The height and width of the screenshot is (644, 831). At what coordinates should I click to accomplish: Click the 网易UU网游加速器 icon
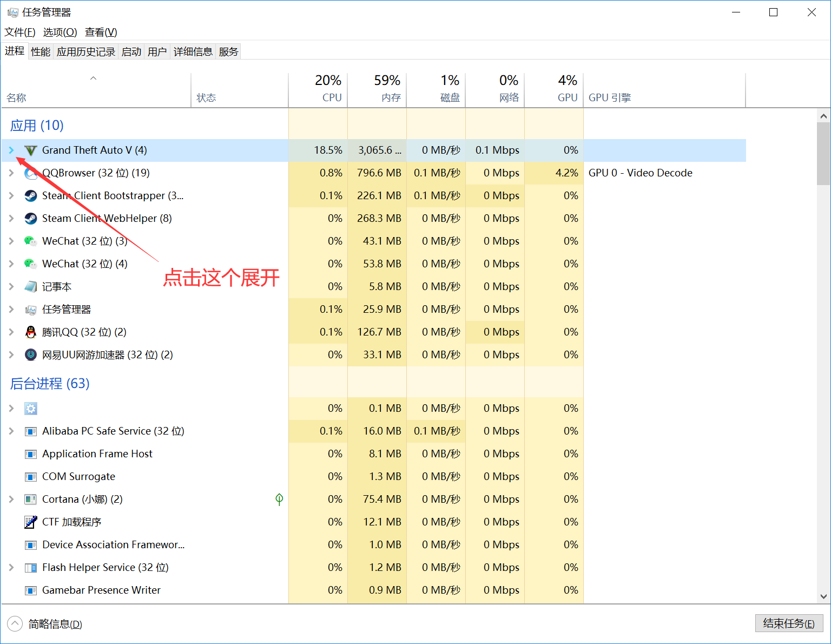(31, 355)
